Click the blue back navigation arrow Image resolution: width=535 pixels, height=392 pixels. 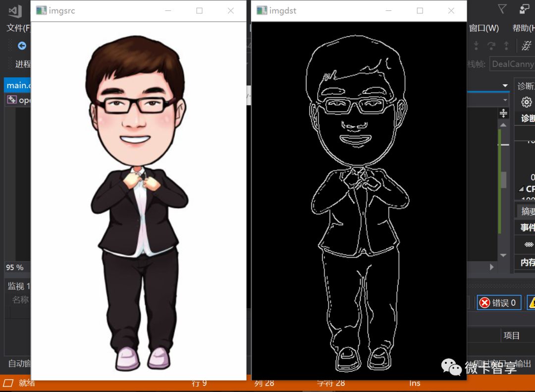(x=21, y=46)
